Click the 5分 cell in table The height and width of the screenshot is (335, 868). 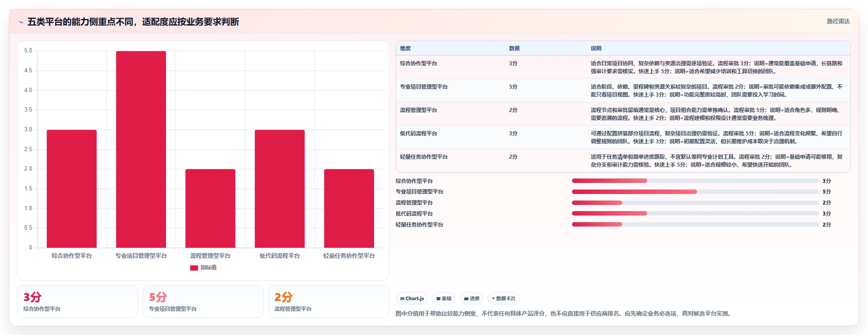coord(513,87)
